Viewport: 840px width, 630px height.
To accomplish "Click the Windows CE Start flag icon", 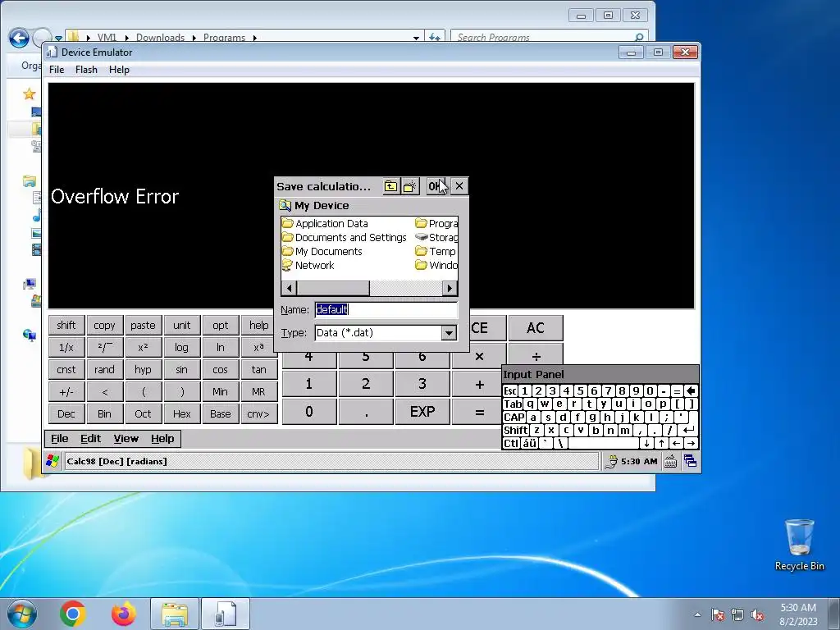I will (52, 461).
